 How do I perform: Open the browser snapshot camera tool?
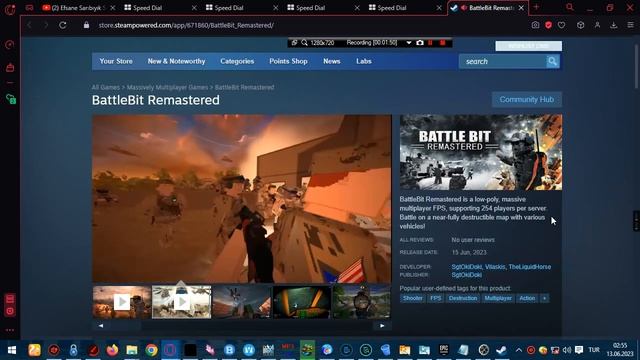pyautogui.click(x=535, y=25)
